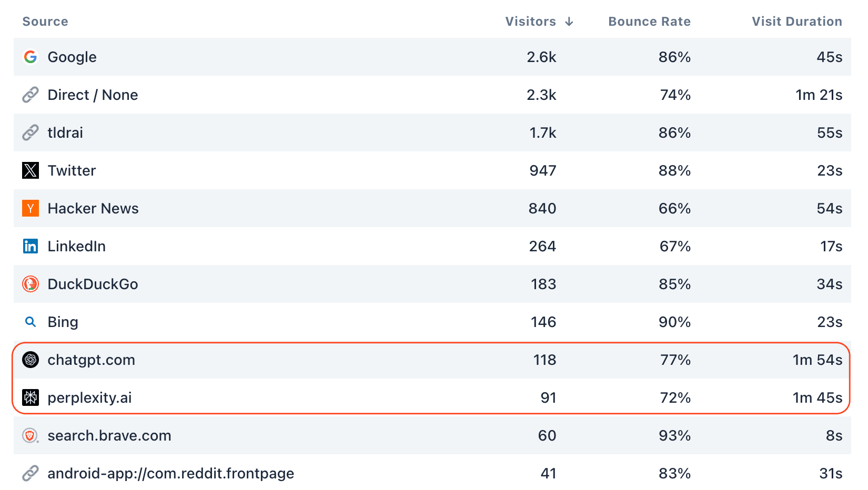
Task: Open android-app://com.reddit.frontpage source
Action: pyautogui.click(x=170, y=473)
